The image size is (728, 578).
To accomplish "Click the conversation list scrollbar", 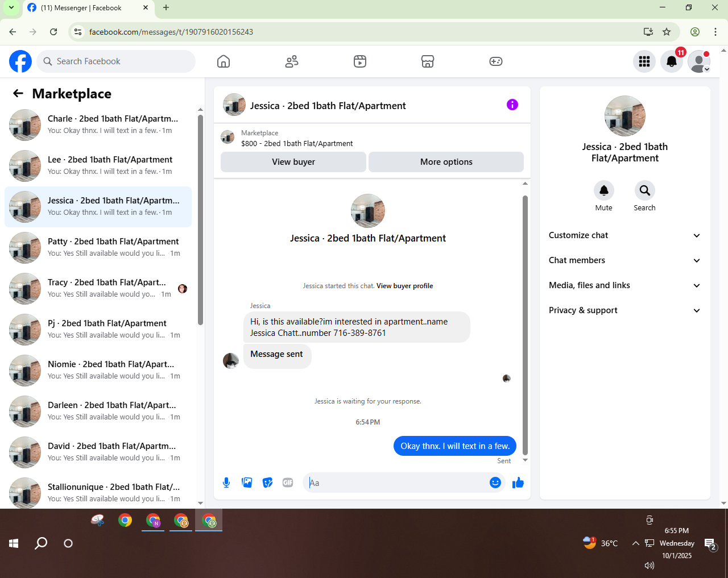I will point(200,219).
